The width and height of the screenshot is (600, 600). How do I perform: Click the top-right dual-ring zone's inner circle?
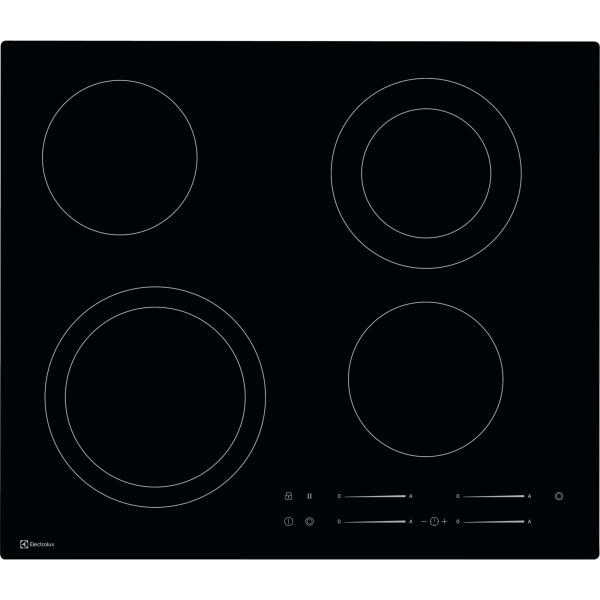click(x=426, y=175)
